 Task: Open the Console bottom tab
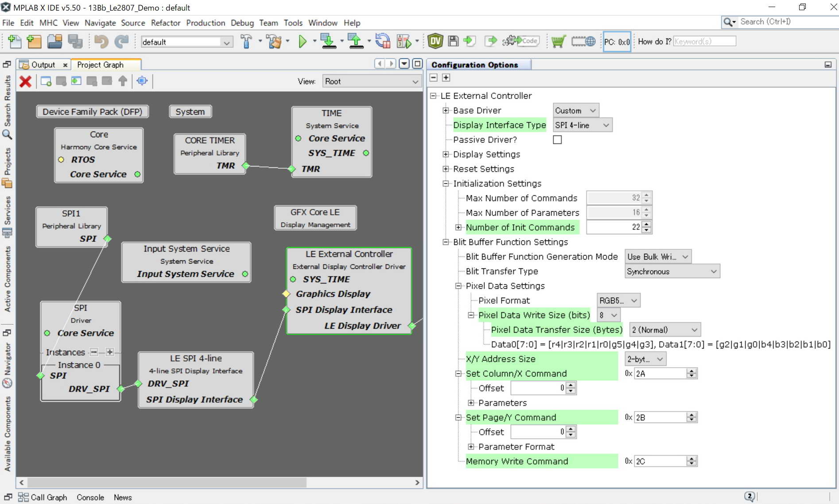(x=90, y=497)
